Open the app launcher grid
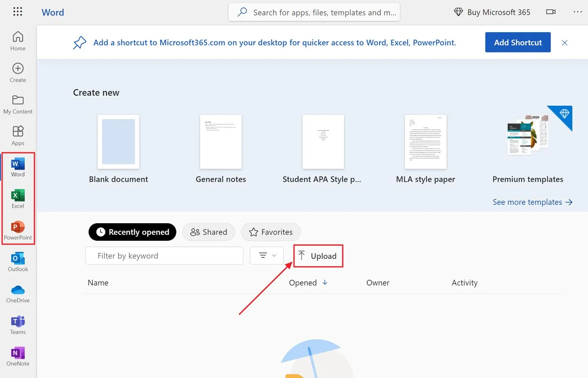This screenshot has height=378, width=588. (18, 12)
